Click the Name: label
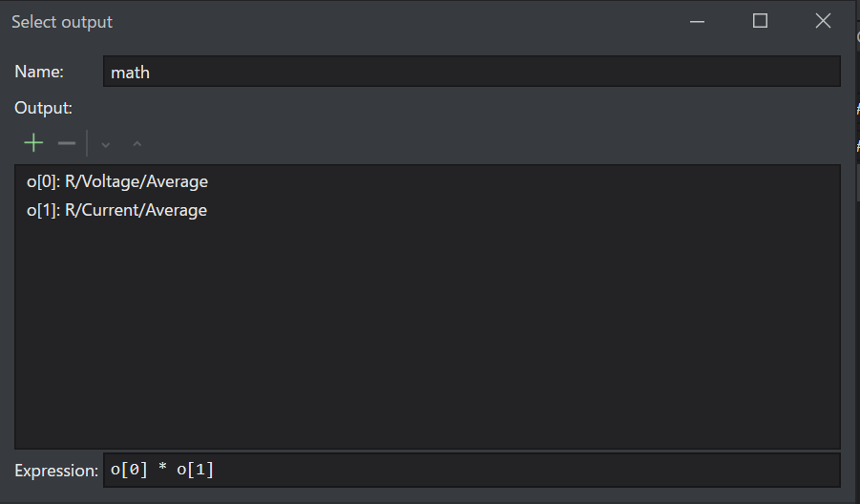 click(39, 72)
